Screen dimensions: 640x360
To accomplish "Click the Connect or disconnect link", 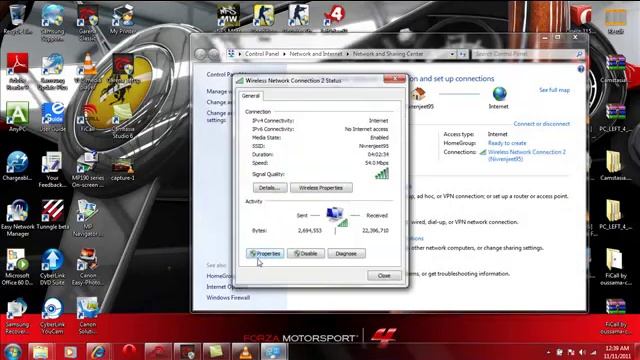I will coord(542,124).
